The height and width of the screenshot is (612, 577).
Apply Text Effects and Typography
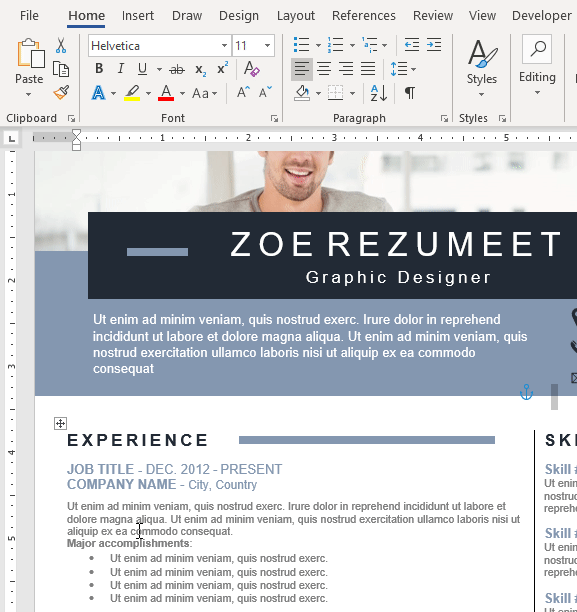(x=98, y=93)
